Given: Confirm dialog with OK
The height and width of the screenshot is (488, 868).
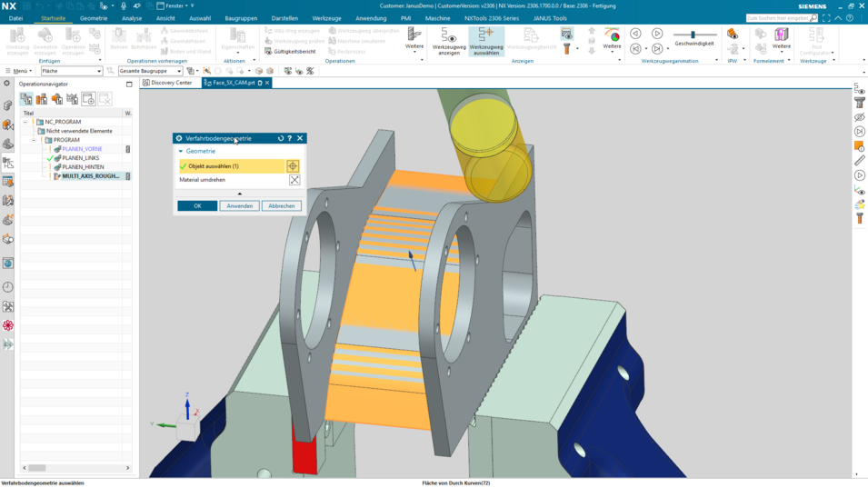Looking at the screenshot, I should pos(197,205).
